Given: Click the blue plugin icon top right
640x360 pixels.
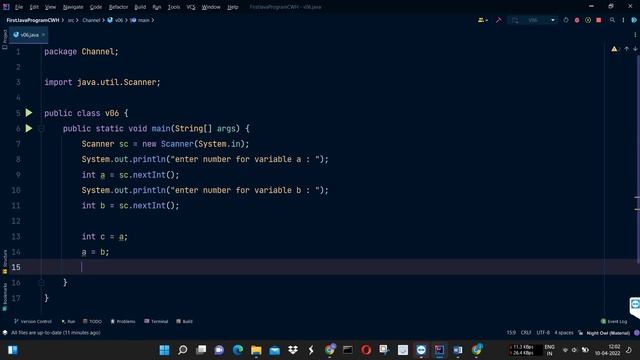Looking at the screenshot, I should tap(634, 20).
